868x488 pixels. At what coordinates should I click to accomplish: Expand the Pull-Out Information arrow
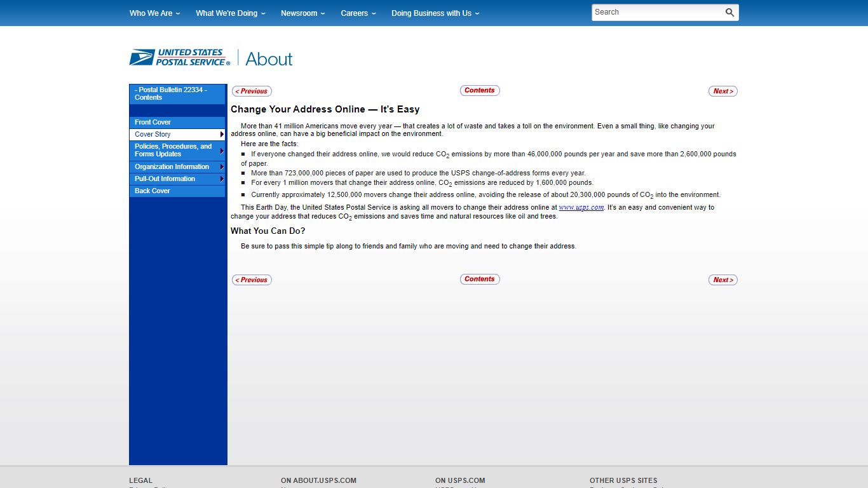coord(222,179)
